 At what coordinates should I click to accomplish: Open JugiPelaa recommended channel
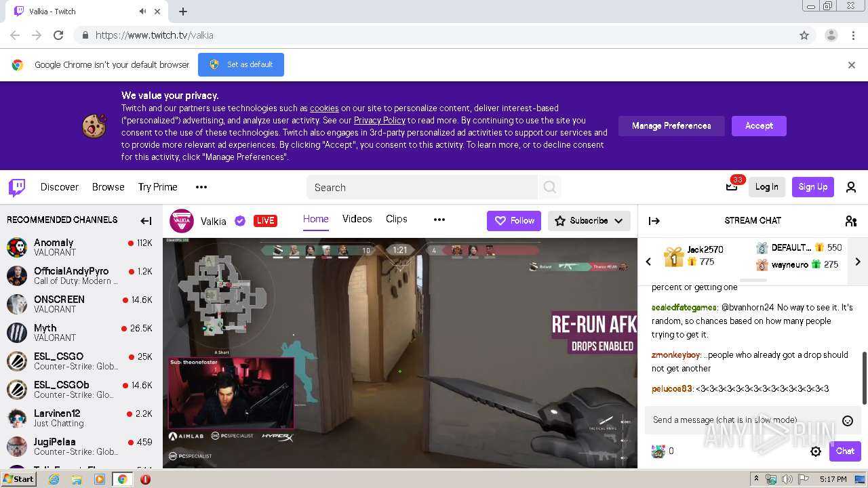click(81, 447)
